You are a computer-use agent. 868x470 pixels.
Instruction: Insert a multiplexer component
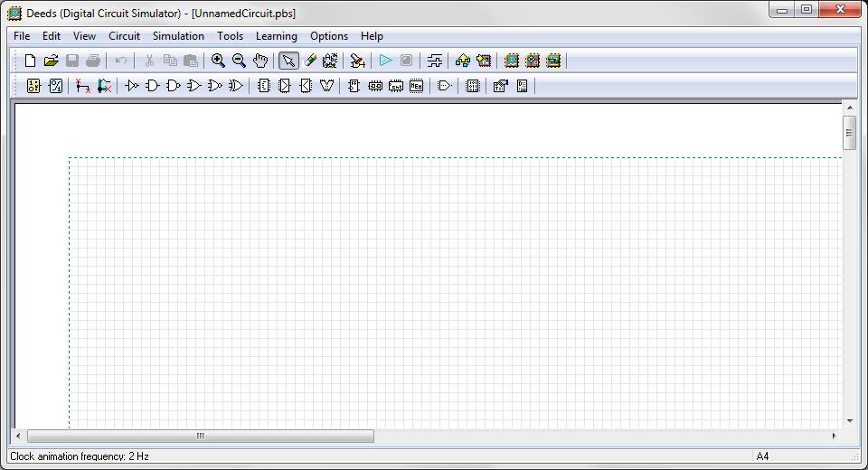click(285, 86)
